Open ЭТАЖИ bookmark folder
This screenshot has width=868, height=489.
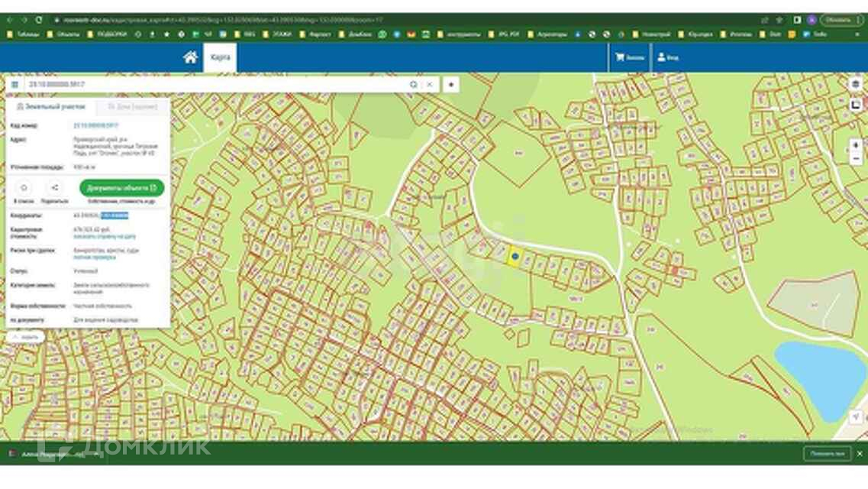[x=277, y=34]
